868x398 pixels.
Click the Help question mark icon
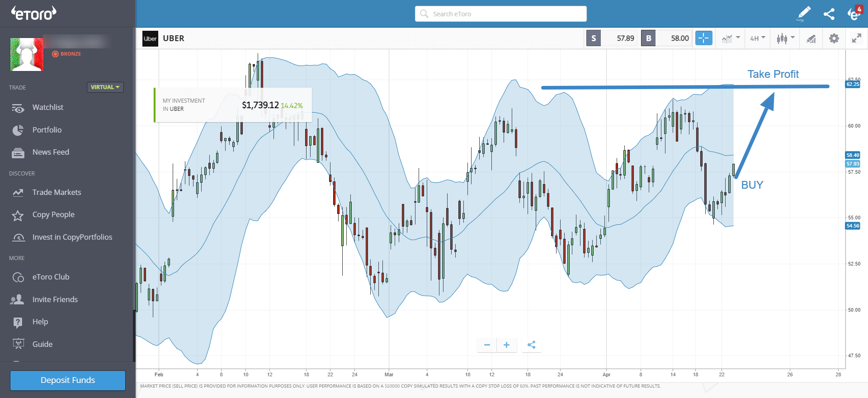(18, 322)
